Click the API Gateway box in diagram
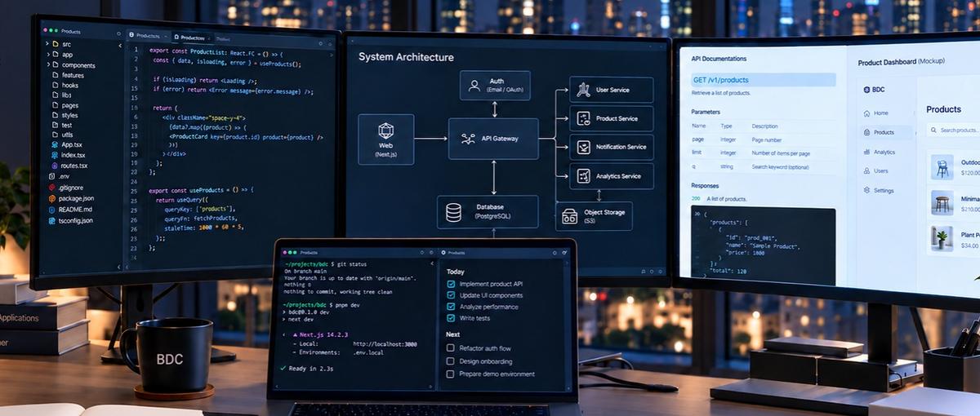The height and width of the screenshot is (416, 980). click(493, 139)
